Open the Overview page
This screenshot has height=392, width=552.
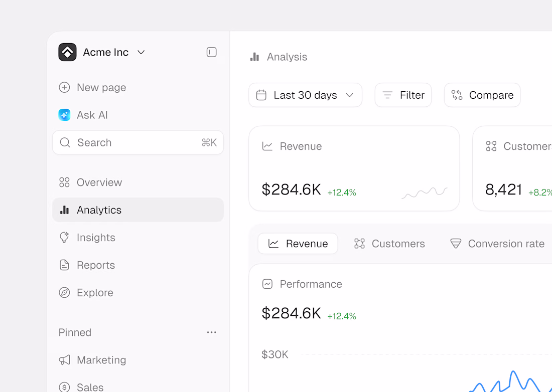[x=90, y=182]
